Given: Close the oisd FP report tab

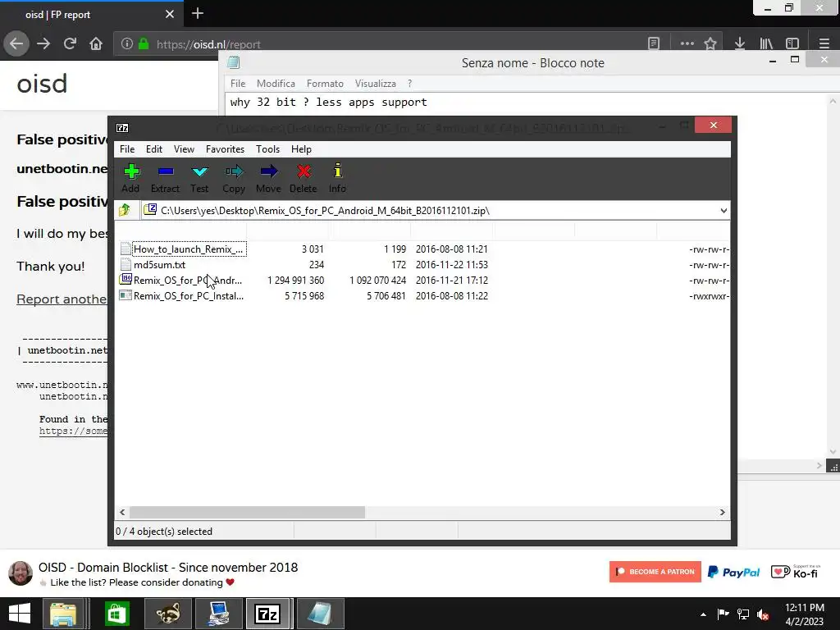Looking at the screenshot, I should [x=169, y=14].
